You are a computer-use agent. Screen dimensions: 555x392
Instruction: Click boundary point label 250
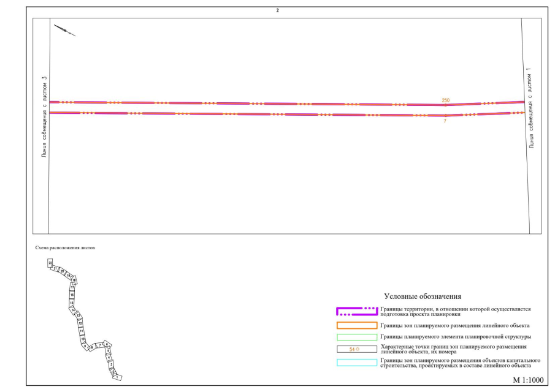446,99
